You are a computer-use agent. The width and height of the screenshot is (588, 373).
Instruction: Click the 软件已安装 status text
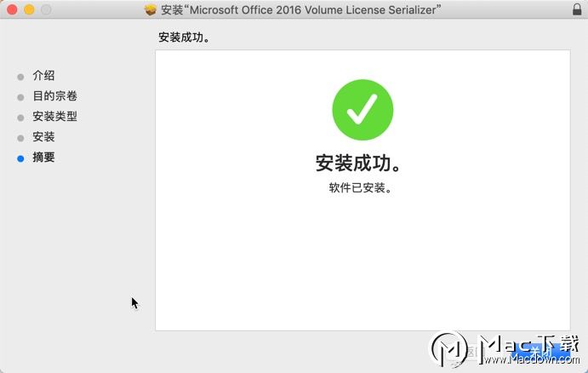coord(361,187)
